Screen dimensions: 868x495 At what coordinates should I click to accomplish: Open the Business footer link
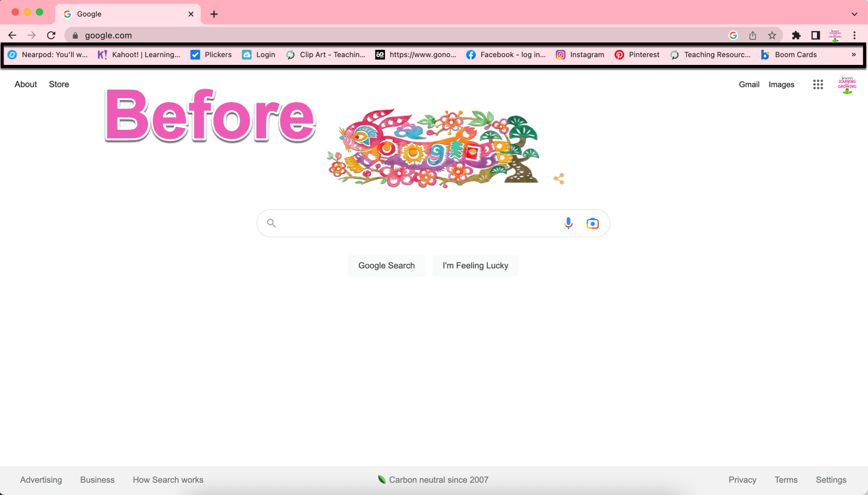[x=98, y=480]
